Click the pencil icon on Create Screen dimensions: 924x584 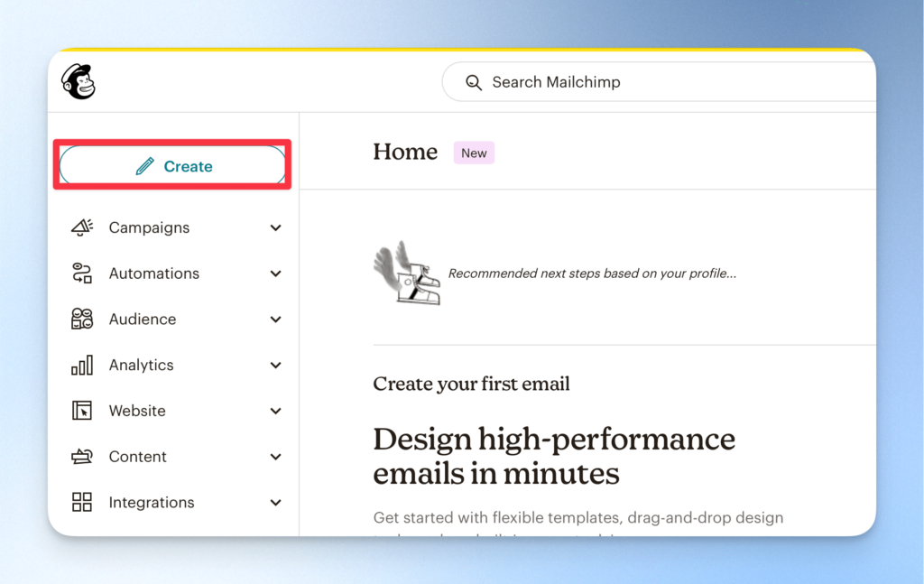[x=145, y=166]
